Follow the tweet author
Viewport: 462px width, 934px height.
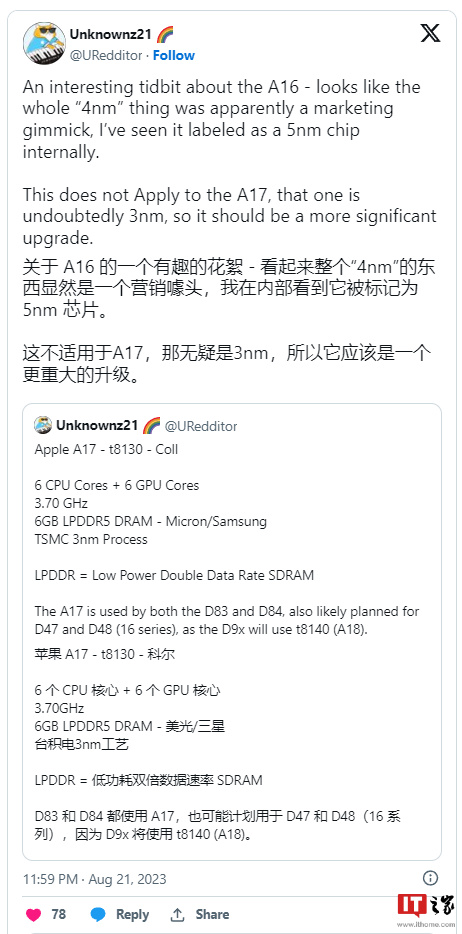click(x=174, y=55)
